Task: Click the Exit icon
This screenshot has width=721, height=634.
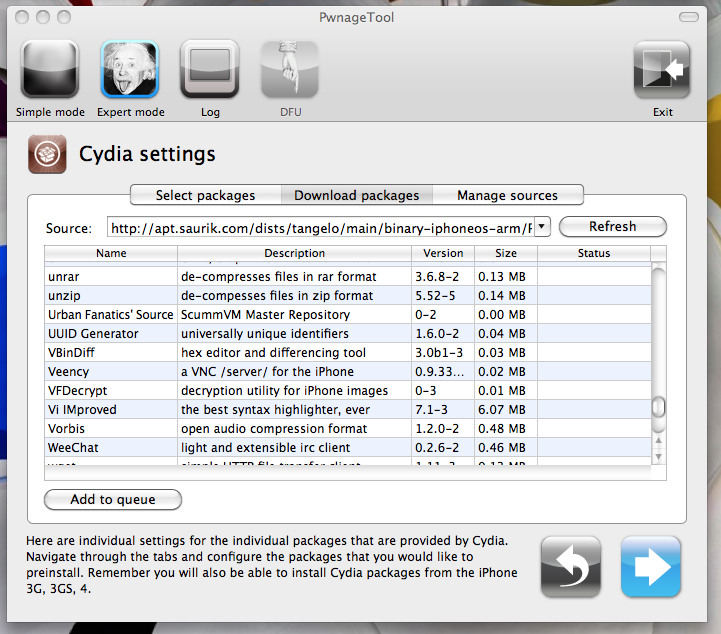Action: point(662,69)
